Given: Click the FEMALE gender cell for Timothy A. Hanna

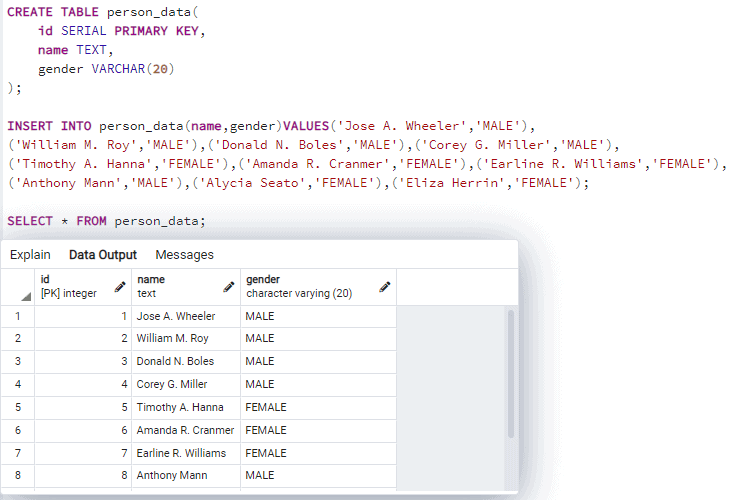Looking at the screenshot, I should pyautogui.click(x=319, y=407).
